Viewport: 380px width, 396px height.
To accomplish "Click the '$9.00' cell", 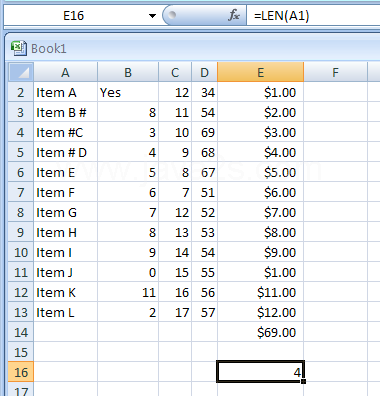I will pos(261,252).
